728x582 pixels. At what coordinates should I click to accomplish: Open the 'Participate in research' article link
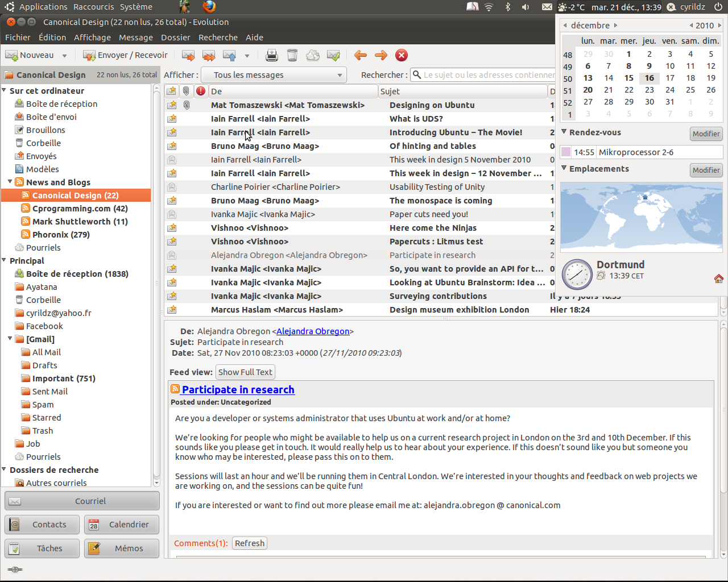[x=238, y=389]
